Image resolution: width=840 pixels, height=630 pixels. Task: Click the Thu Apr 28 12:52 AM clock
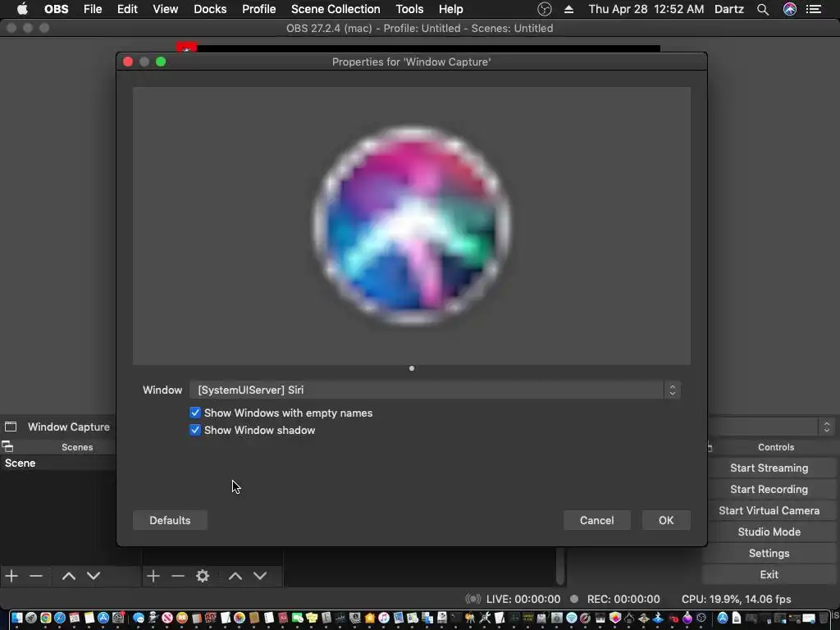click(x=646, y=9)
